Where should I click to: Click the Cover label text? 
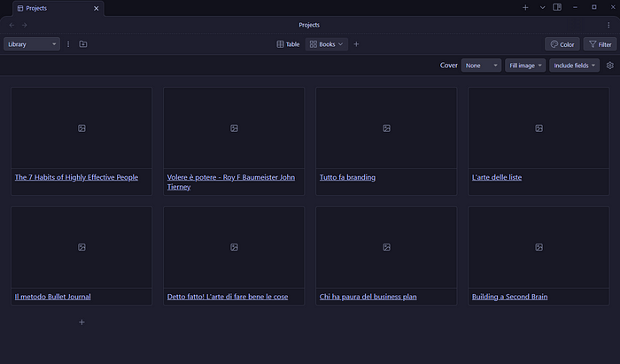pos(449,66)
